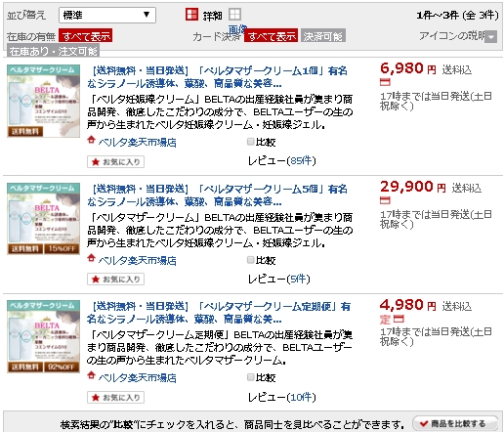Check the 比較 box for the 29,900円 item
This screenshot has width=504, height=432.
click(x=250, y=260)
